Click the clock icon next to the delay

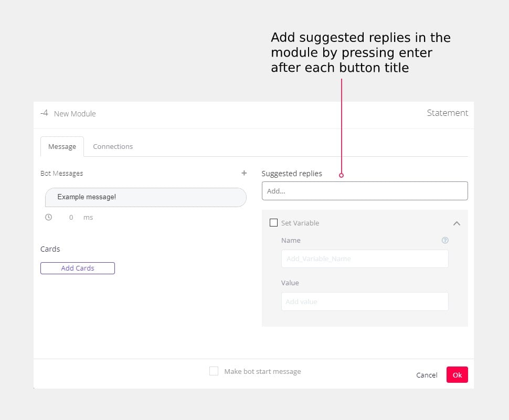49,217
